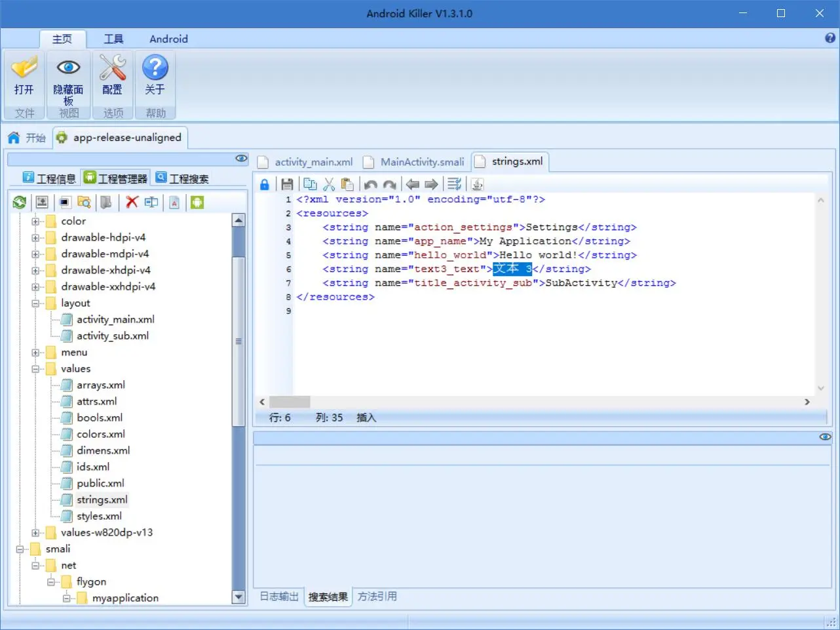Click the editor scroll right arrow
The width and height of the screenshot is (840, 630).
point(807,402)
